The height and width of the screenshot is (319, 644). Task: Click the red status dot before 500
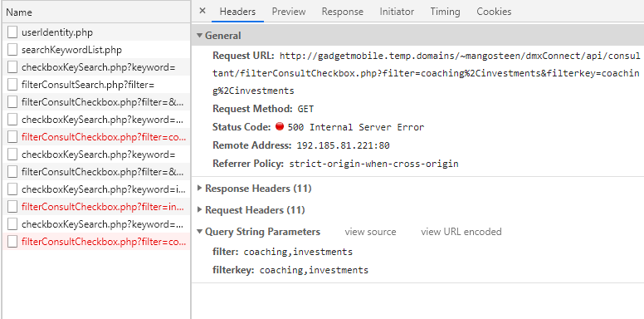(x=280, y=126)
